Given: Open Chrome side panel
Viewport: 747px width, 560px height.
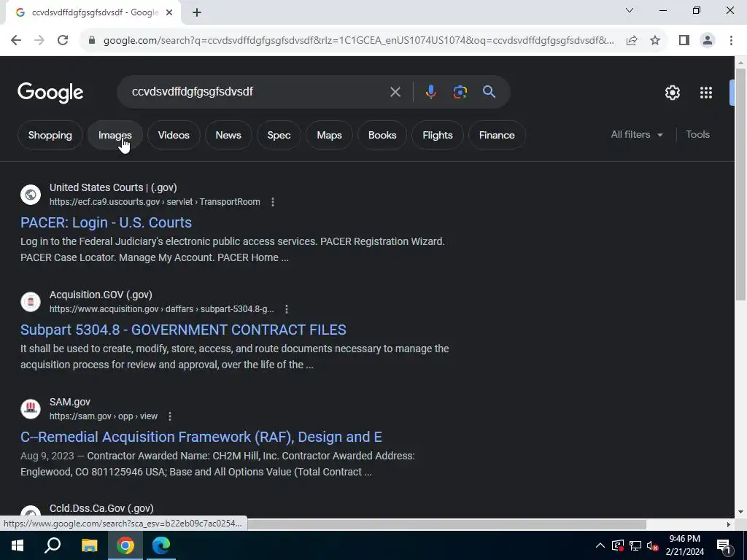Looking at the screenshot, I should [x=684, y=40].
